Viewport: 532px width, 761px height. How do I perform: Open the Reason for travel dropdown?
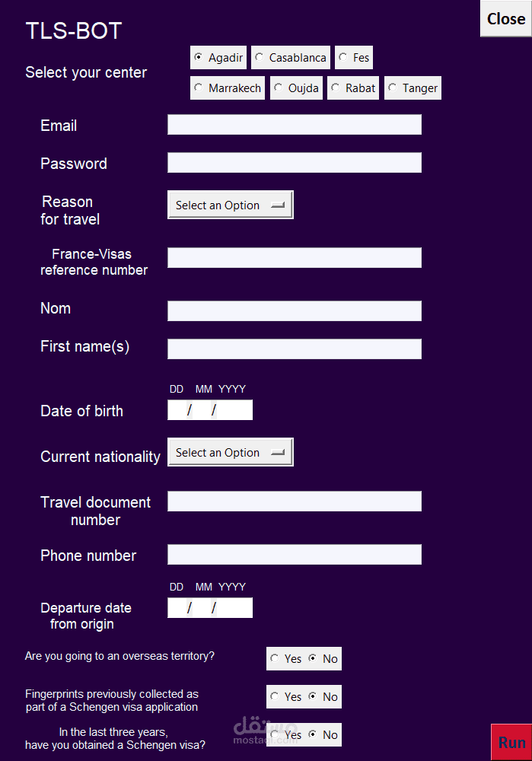pyautogui.click(x=230, y=205)
